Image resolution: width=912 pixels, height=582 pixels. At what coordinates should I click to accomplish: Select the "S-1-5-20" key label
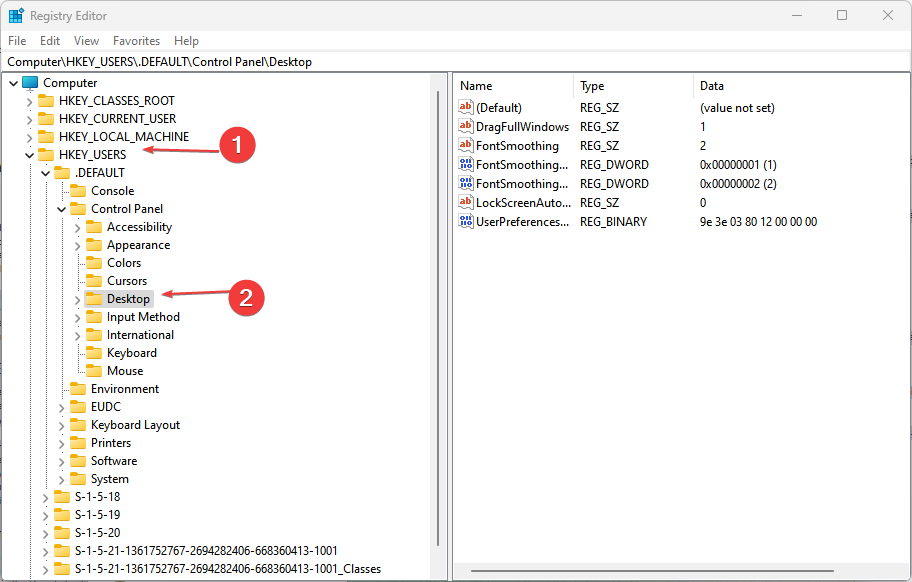tap(97, 533)
